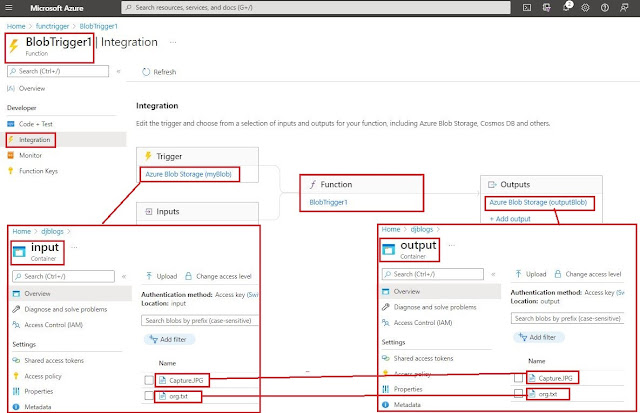Click the function menu Search (Ctrl+/) box
Viewport: 640px width, 413px height.
58,71
